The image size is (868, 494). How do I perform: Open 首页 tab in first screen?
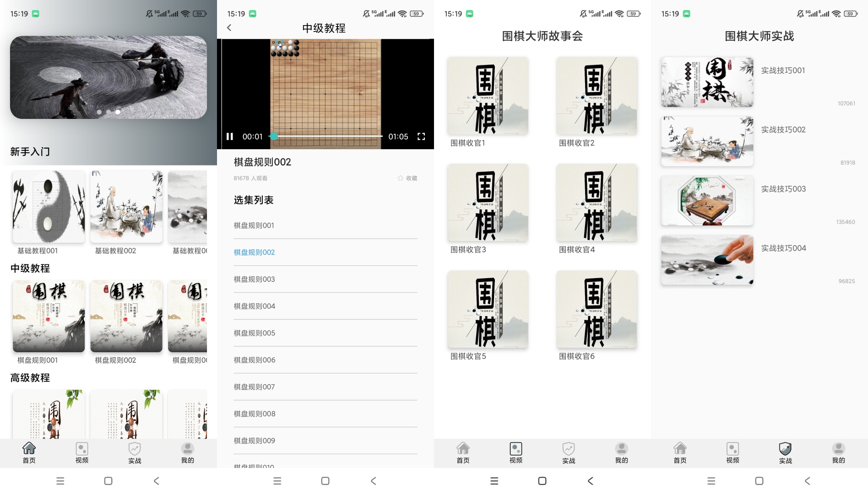pos(29,453)
